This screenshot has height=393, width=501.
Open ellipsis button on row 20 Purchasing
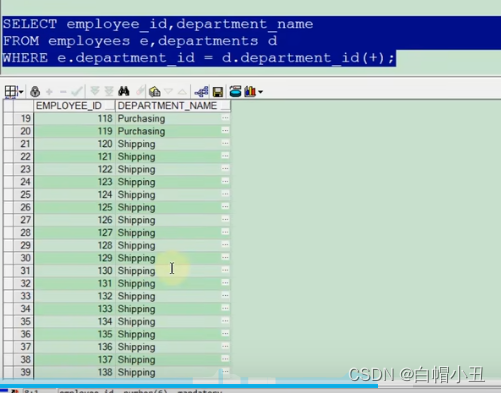[x=225, y=131]
